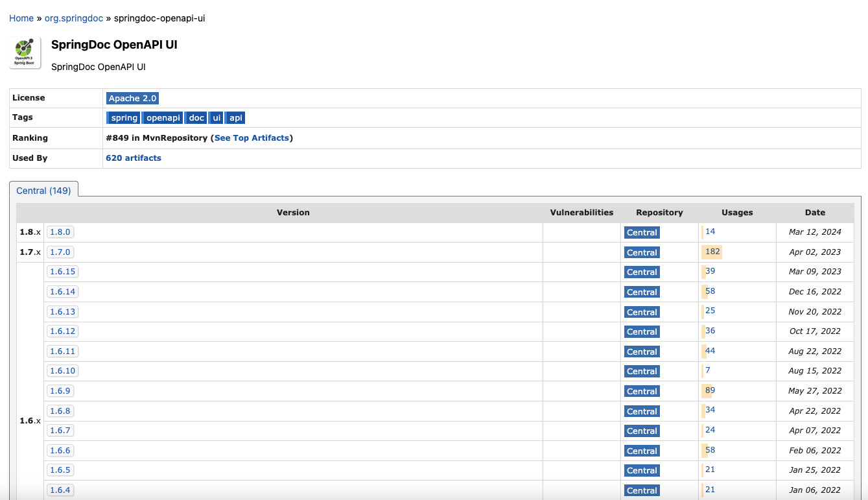This screenshot has width=868, height=500.
Task: Open 182 usages of version 1.7.0
Action: [x=712, y=252]
